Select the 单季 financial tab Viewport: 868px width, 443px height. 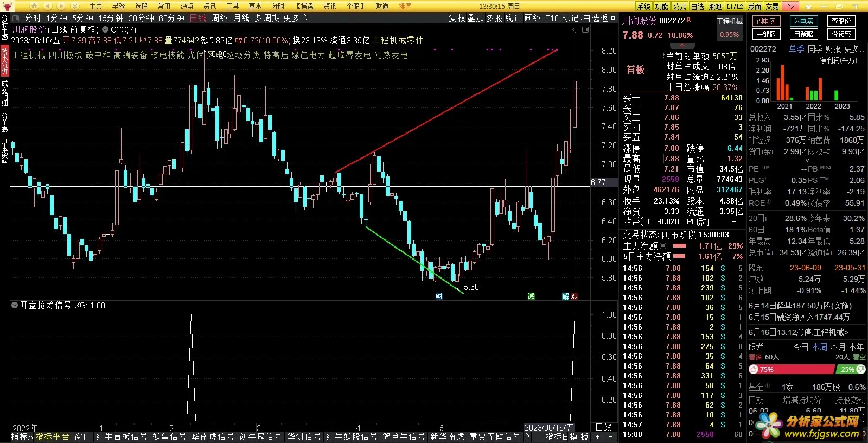click(x=796, y=49)
